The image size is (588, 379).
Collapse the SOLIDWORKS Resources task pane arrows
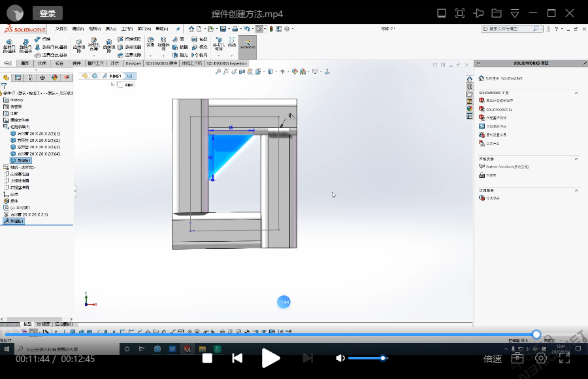(x=478, y=63)
